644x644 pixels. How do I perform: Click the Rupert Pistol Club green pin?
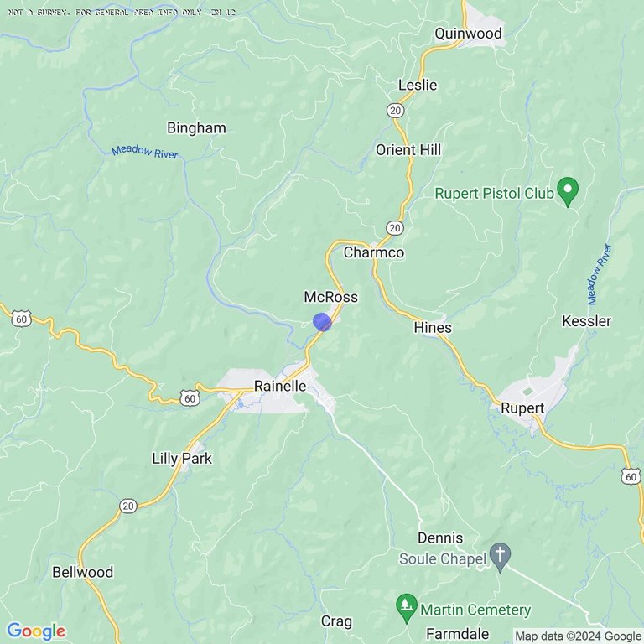click(x=568, y=192)
